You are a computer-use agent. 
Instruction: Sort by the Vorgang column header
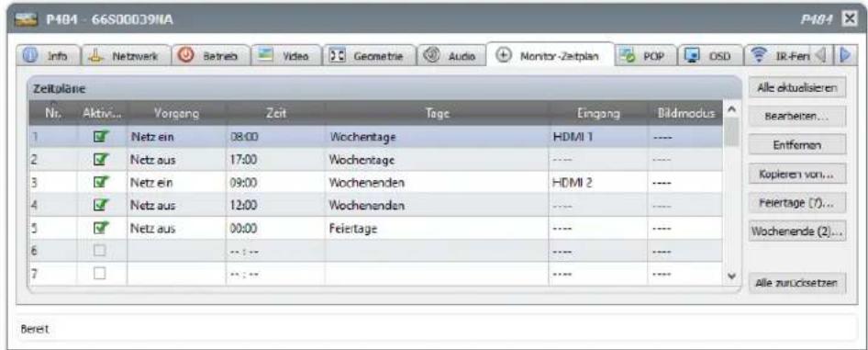(176, 114)
